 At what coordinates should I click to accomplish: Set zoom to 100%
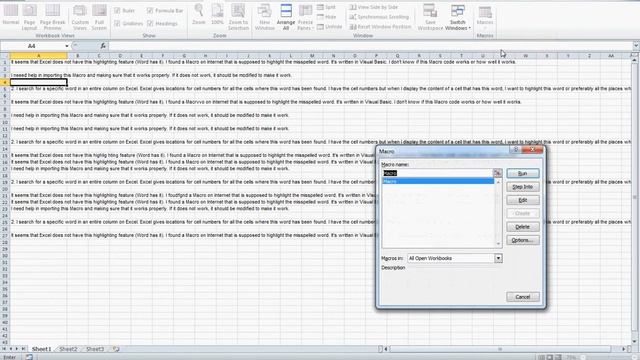coord(217,15)
